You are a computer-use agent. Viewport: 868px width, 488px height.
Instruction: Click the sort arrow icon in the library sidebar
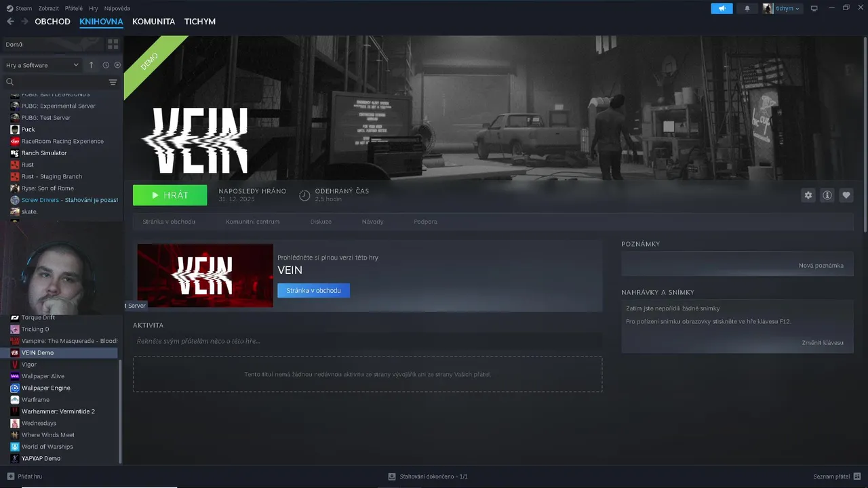[x=92, y=65]
